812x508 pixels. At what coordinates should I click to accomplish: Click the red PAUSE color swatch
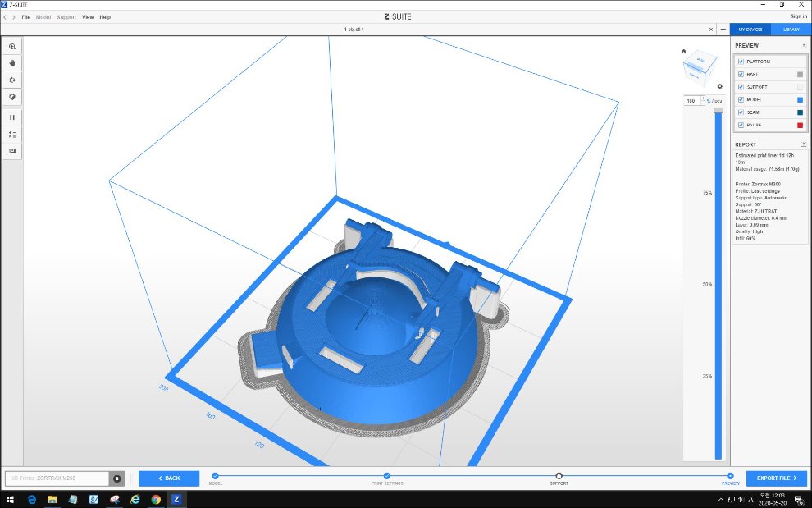801,125
